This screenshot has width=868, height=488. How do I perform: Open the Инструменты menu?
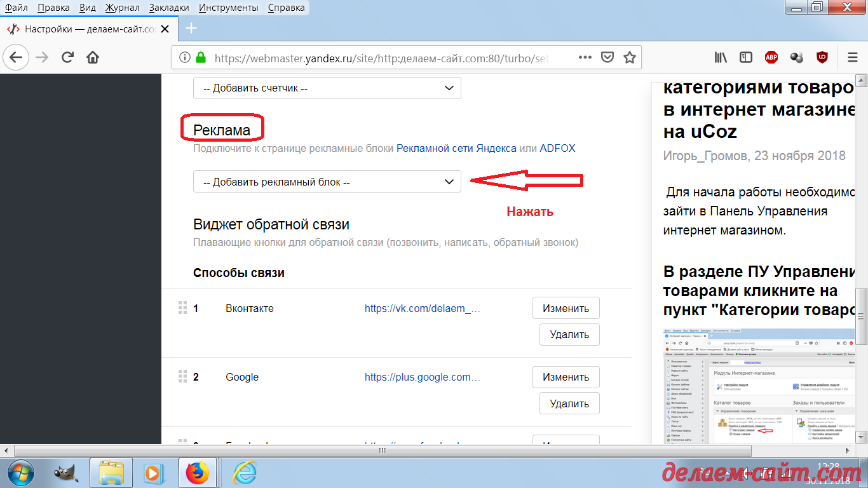228,8
